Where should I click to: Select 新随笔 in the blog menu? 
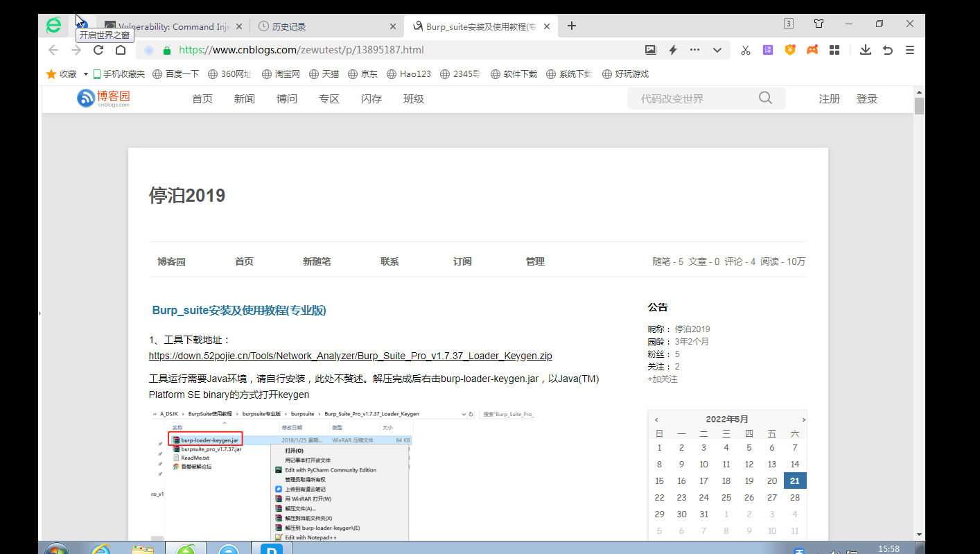(x=317, y=261)
